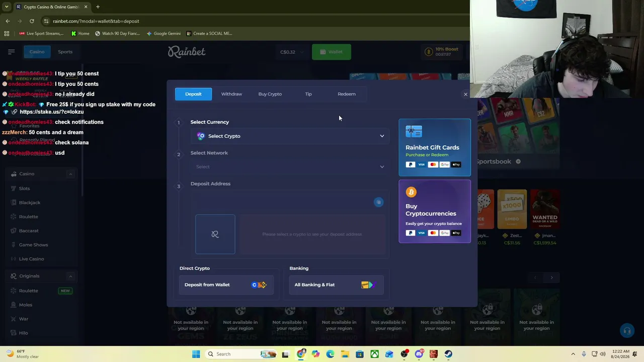Open War in the Originals list

[24, 319]
